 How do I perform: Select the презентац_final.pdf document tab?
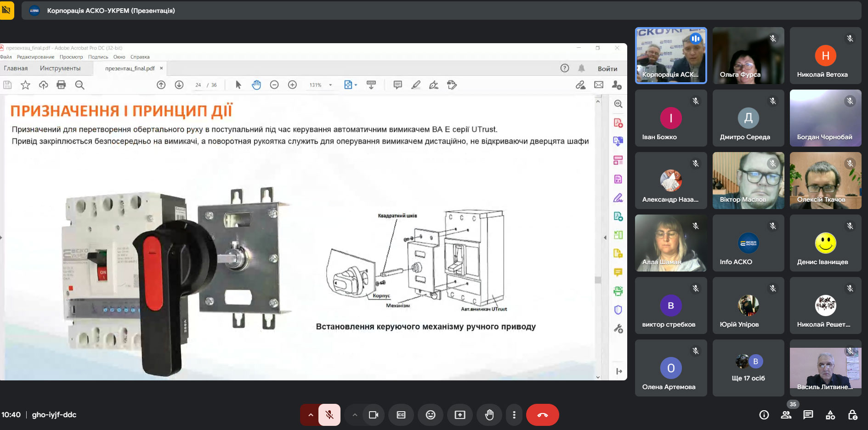(x=130, y=68)
